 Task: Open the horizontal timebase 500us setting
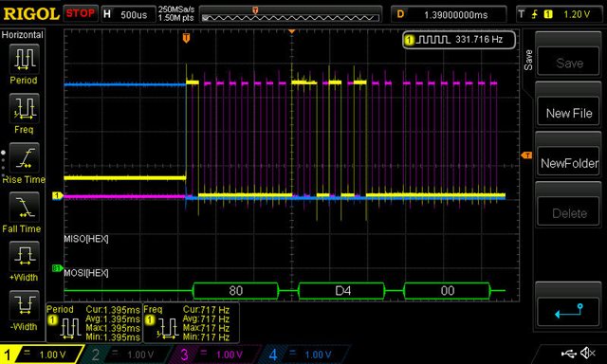tap(128, 15)
